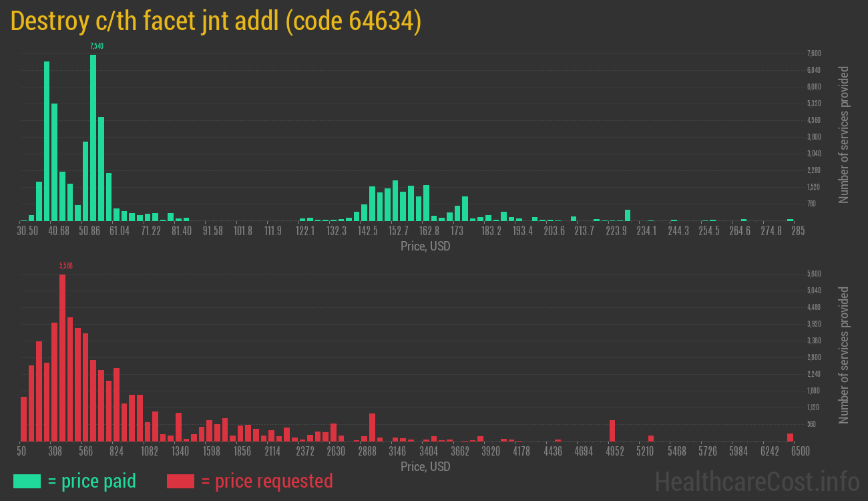Click the red bar near the 6500 price tick

(790, 438)
